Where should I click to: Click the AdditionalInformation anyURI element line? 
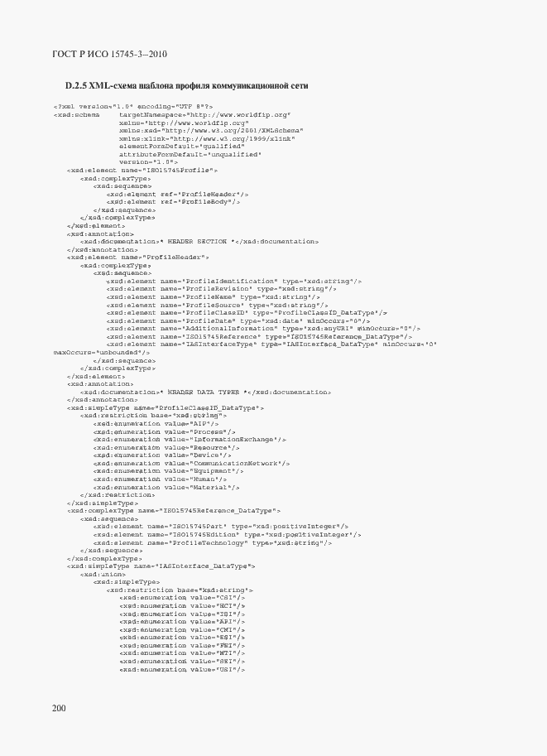[264, 329]
